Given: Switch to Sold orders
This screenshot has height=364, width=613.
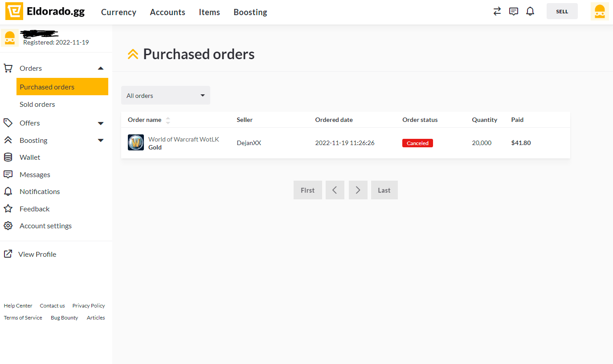Looking at the screenshot, I should click(37, 104).
